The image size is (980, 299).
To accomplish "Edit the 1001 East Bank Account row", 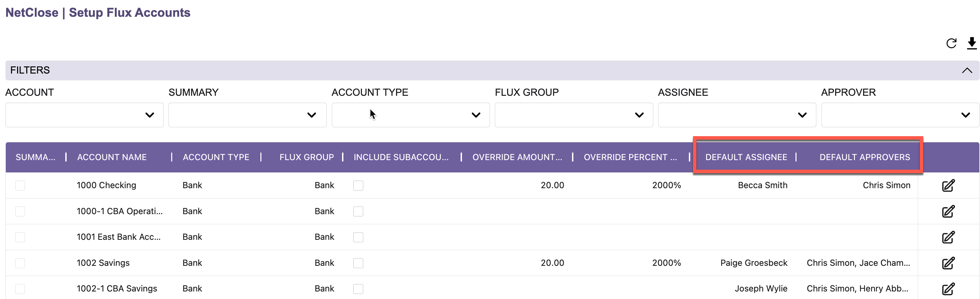I will coord(948,237).
